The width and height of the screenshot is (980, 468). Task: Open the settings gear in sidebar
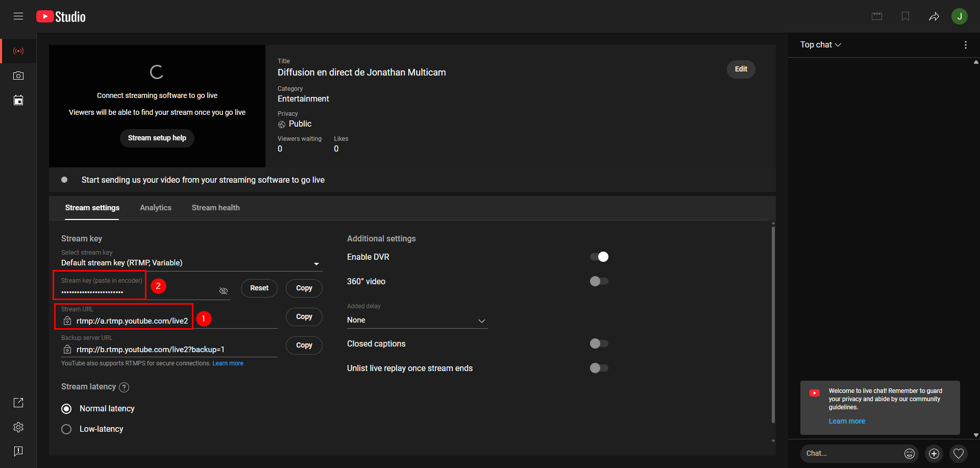(18, 427)
